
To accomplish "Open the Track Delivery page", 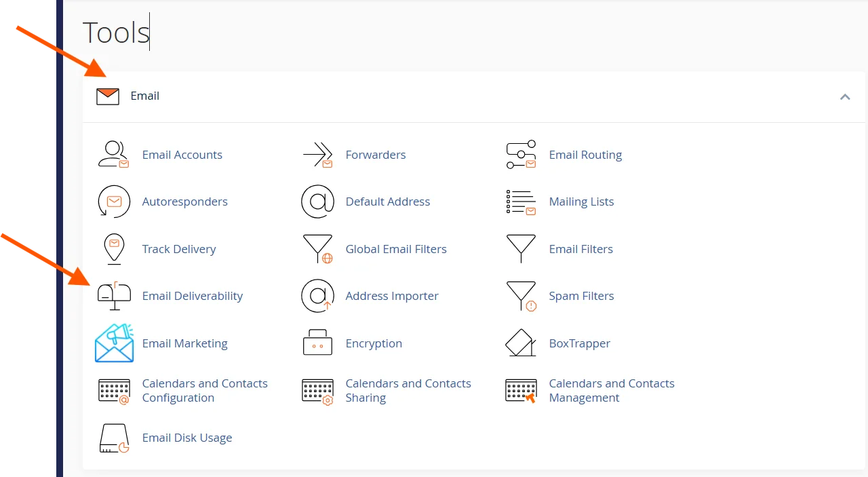I will point(179,249).
